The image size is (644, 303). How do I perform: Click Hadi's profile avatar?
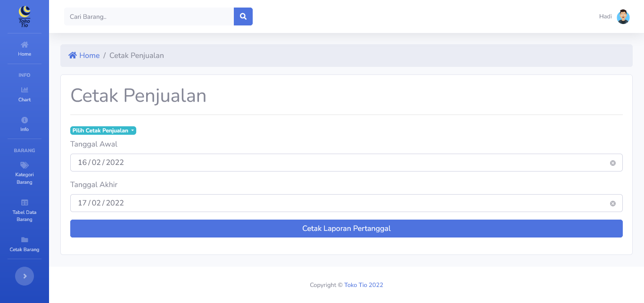coord(623,17)
